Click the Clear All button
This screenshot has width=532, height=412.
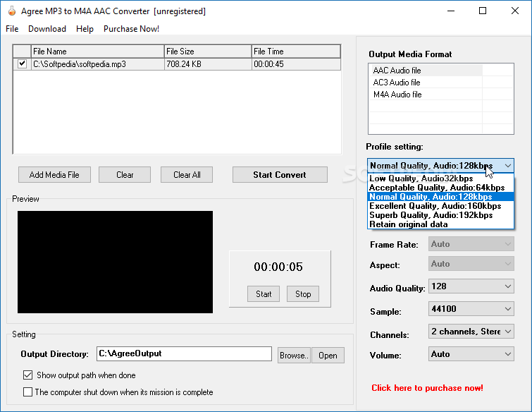pos(187,174)
